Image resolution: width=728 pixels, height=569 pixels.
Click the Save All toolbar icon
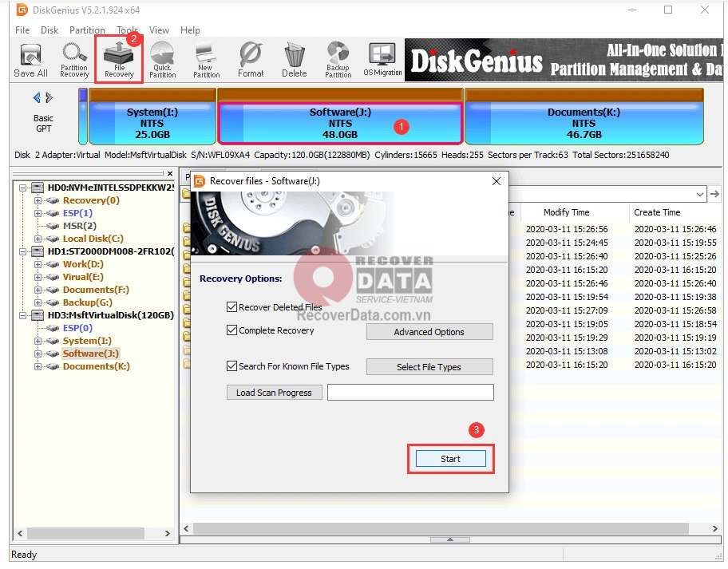[30, 61]
